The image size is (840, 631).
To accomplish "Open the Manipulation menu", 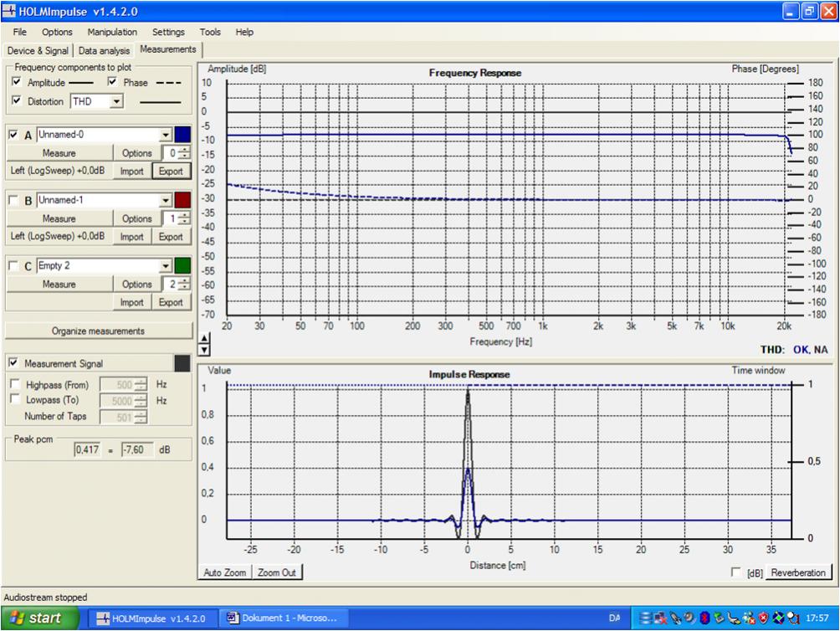I will (112, 32).
